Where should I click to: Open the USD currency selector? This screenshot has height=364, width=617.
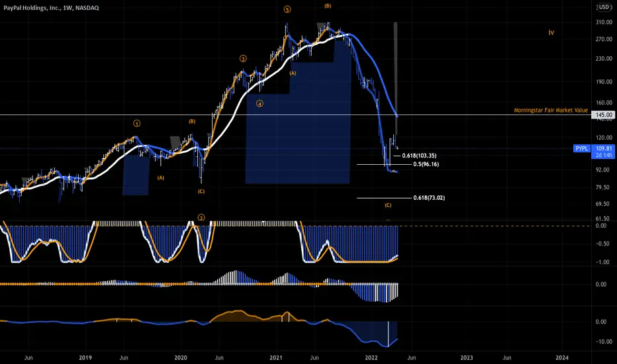(604, 7)
